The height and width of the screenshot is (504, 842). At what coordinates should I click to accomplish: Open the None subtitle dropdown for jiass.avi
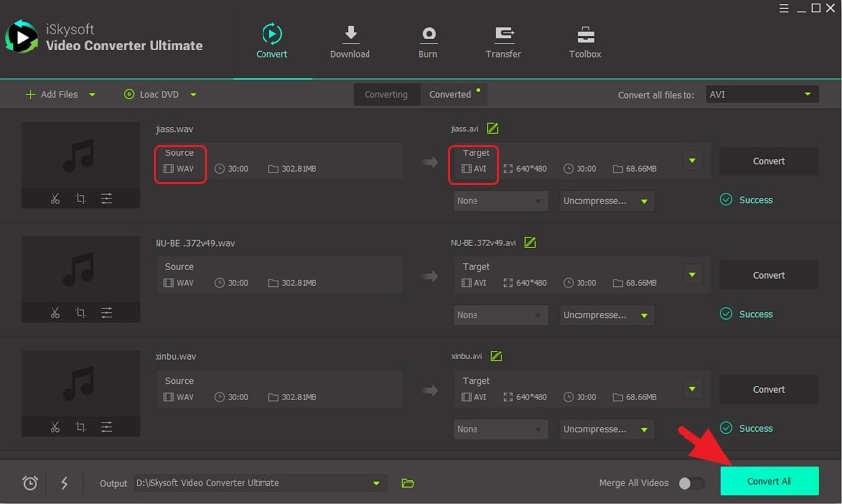tap(500, 201)
